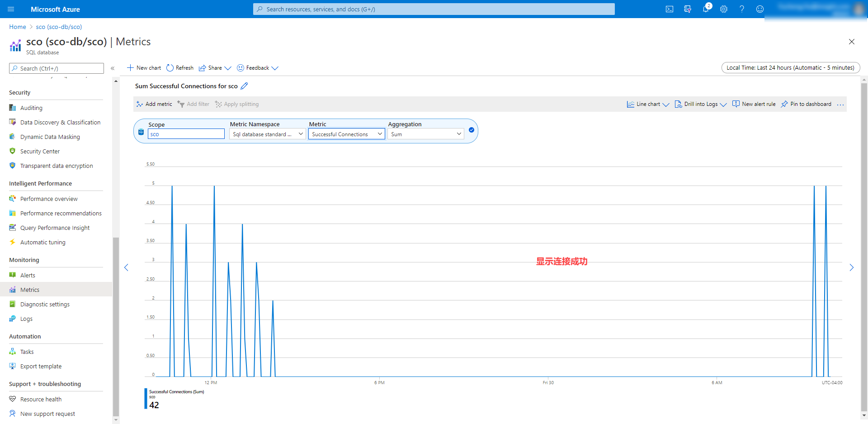Click the left menu Search (Ctrl+/) box
This screenshot has width=868, height=424.
coord(57,68)
